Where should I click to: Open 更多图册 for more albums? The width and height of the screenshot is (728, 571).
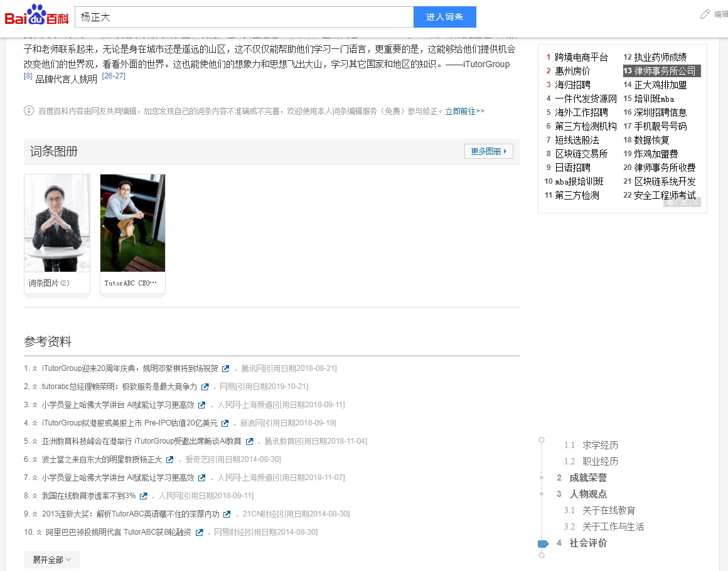pos(488,151)
